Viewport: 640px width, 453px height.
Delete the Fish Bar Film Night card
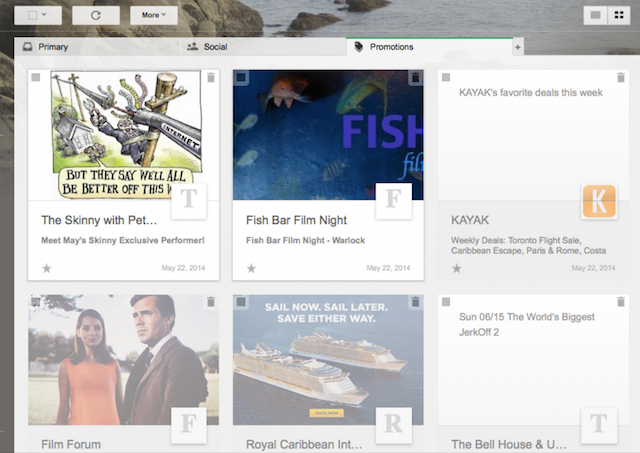pyautogui.click(x=416, y=77)
